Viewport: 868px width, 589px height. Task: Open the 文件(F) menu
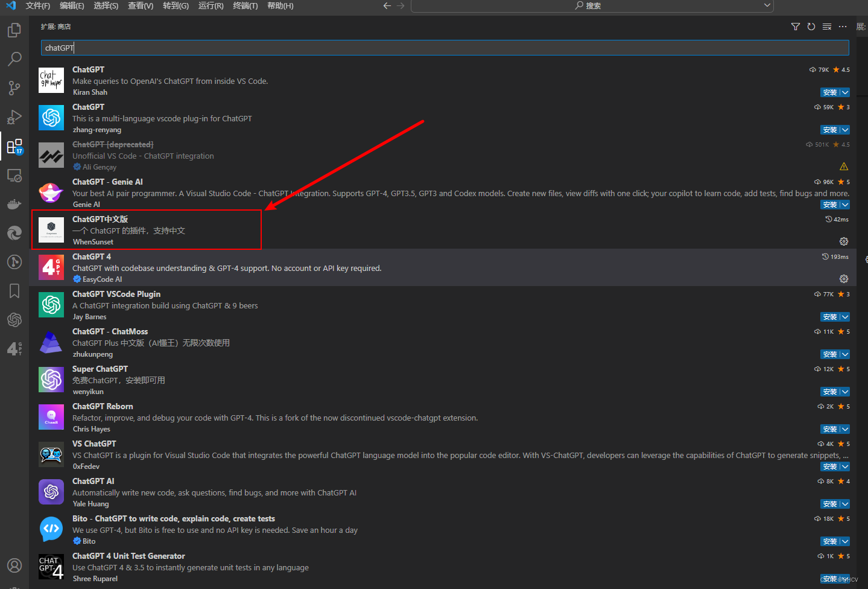[38, 5]
